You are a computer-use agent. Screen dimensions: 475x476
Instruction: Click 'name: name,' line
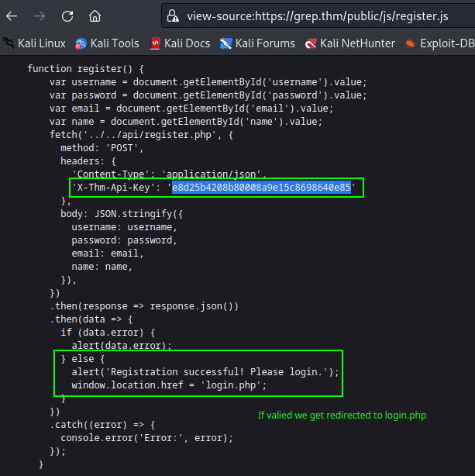click(x=102, y=267)
